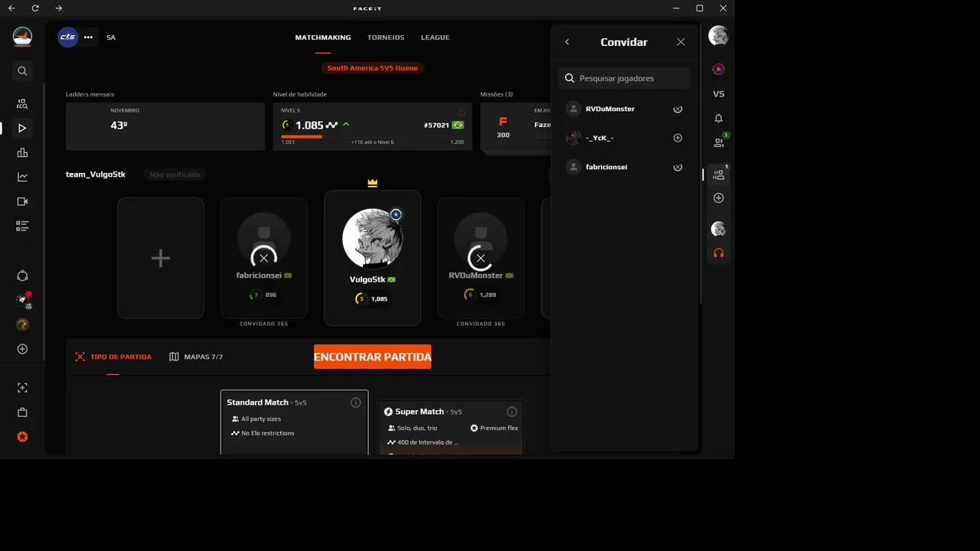Click the team_VulgoStk team name
This screenshot has height=551, width=980.
[96, 174]
